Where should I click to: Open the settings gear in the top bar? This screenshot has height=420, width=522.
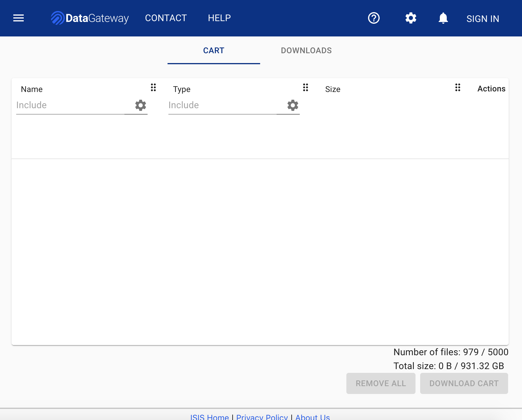coord(411,18)
